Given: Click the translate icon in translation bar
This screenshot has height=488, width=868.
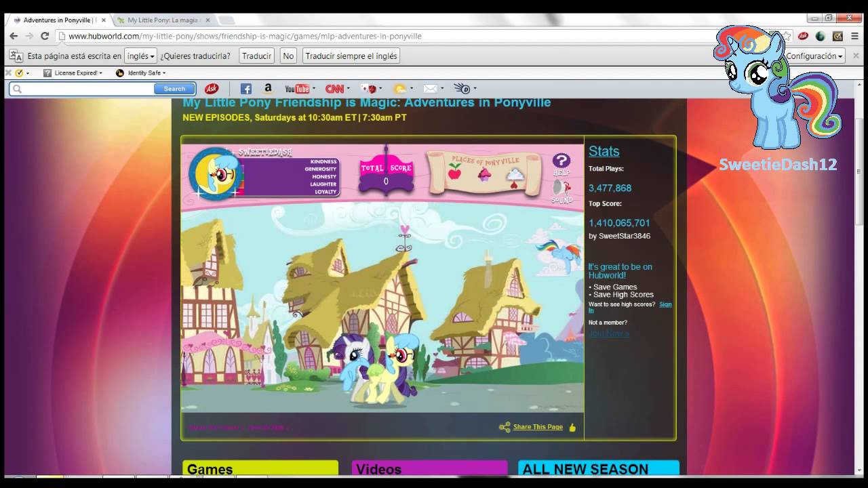Looking at the screenshot, I should [x=16, y=56].
